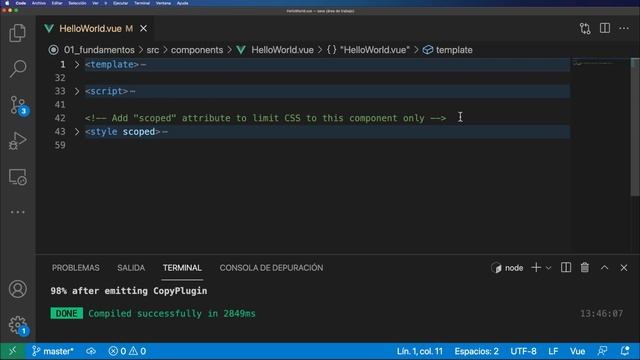Open Ayuda menu in menu bar
640x360 pixels.
(182, 3)
